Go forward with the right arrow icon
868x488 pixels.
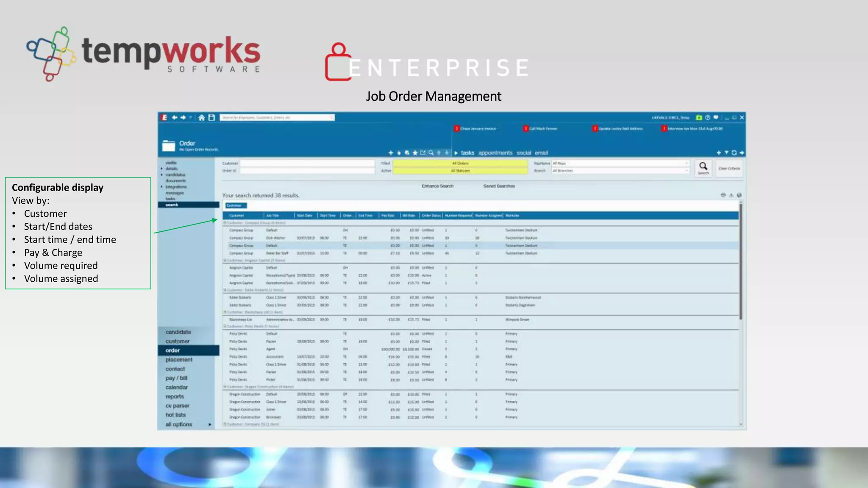(183, 117)
